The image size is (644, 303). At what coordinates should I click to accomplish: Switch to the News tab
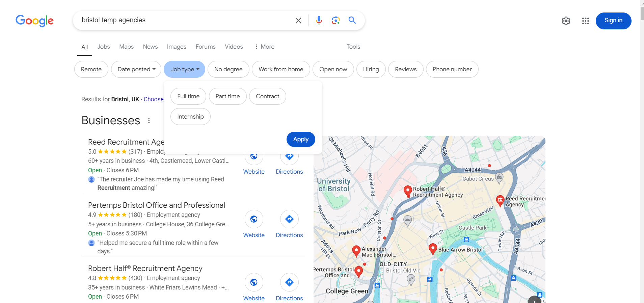point(150,47)
